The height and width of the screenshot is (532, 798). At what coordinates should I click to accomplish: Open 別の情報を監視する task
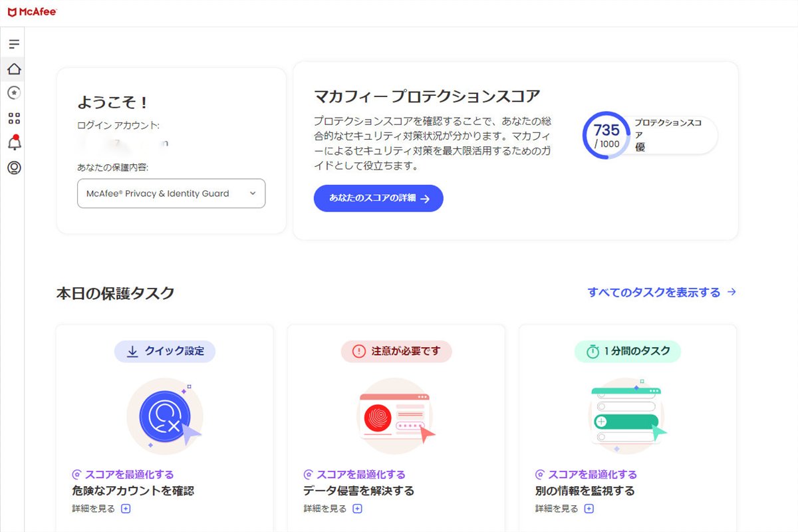585,491
